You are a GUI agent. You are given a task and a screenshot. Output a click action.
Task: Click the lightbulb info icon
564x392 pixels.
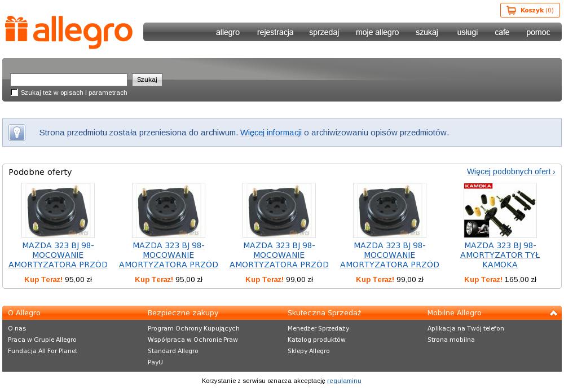click(17, 133)
